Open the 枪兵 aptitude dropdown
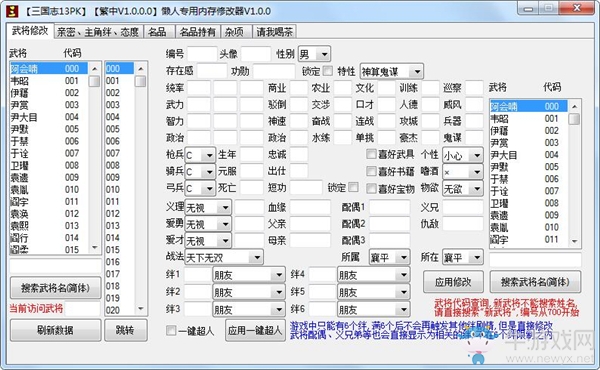This screenshot has height=370, width=600. coord(200,155)
